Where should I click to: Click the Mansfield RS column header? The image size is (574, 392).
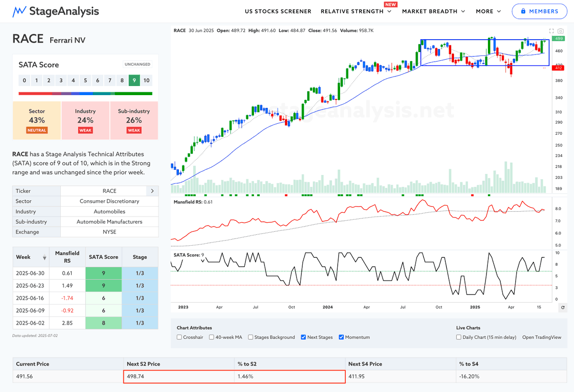click(x=67, y=257)
